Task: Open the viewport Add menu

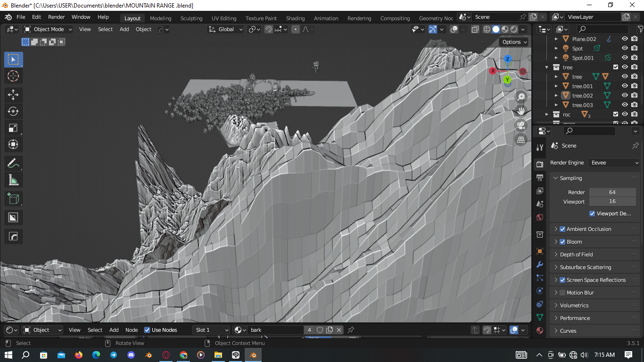Action: [124, 29]
